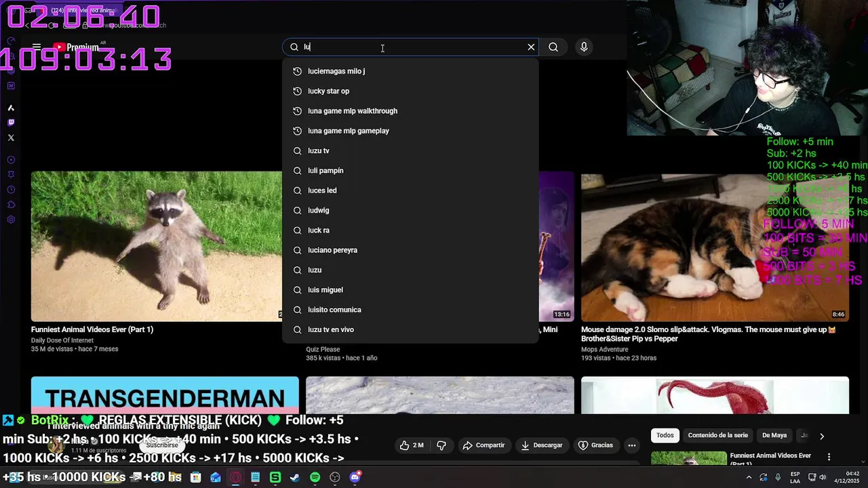Open Spotify from the taskbar
868x488 pixels.
[315, 477]
